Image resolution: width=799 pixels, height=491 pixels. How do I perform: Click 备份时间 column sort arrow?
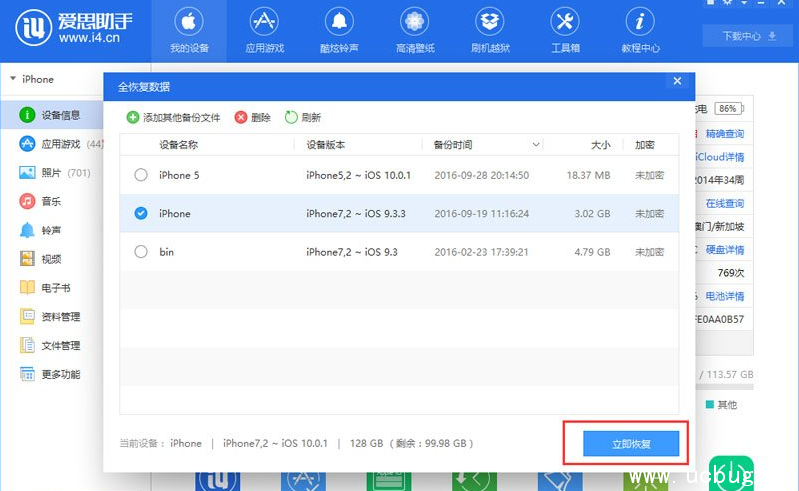(x=536, y=145)
